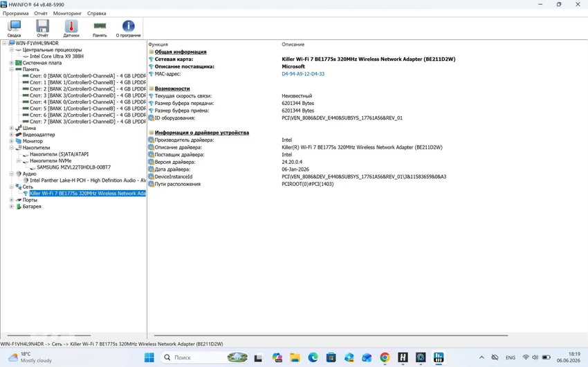Click the Wi-Fi tray icon
This screenshot has height=367, width=588.
(x=525, y=357)
